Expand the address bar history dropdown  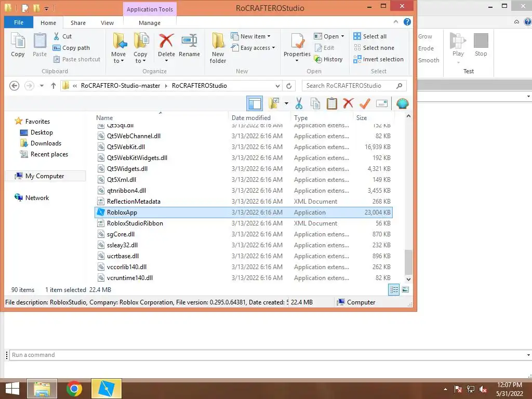277,86
